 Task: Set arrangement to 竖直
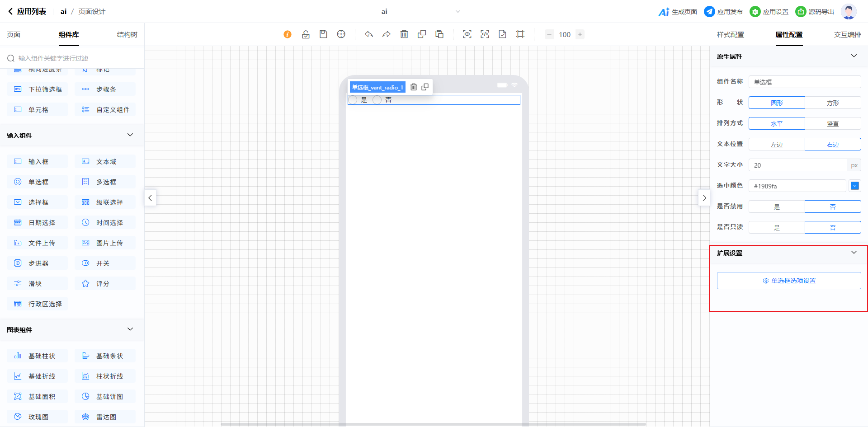pos(832,124)
